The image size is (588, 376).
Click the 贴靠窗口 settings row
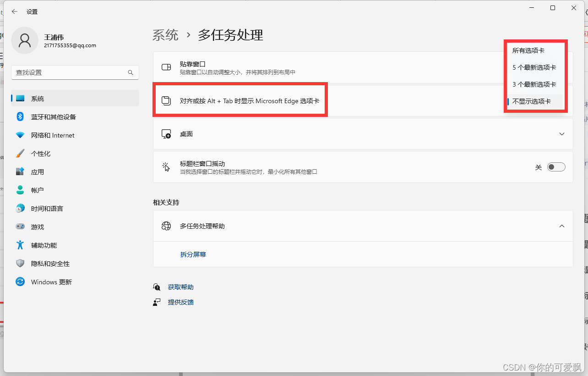[363, 67]
